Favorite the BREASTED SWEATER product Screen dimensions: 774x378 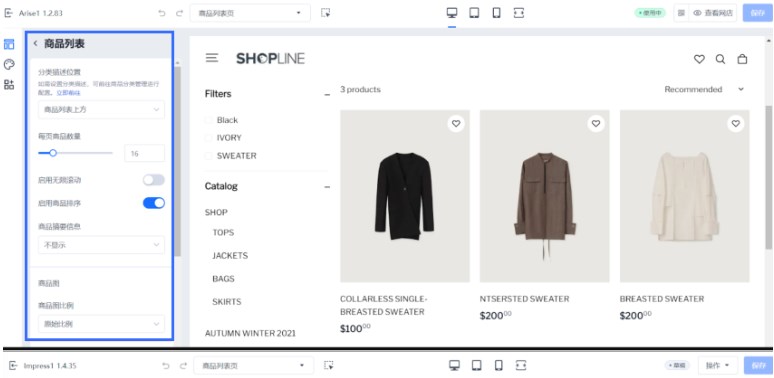[735, 123]
